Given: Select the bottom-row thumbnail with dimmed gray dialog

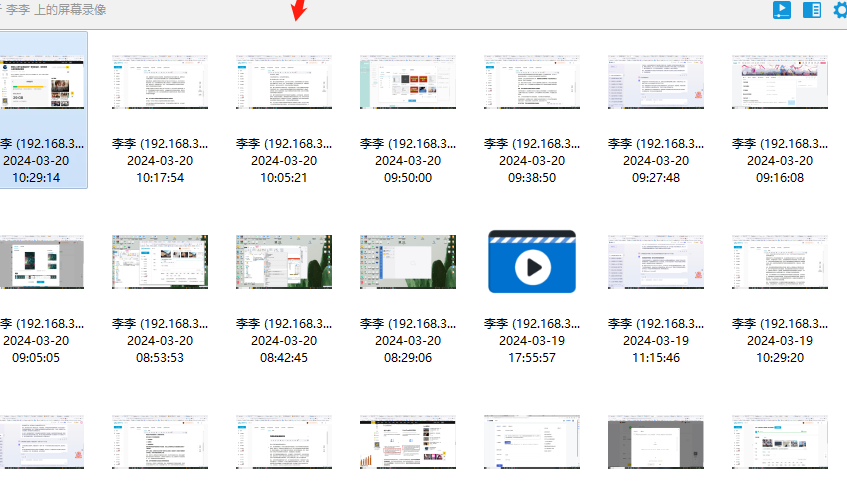Looking at the screenshot, I should click(656, 442).
